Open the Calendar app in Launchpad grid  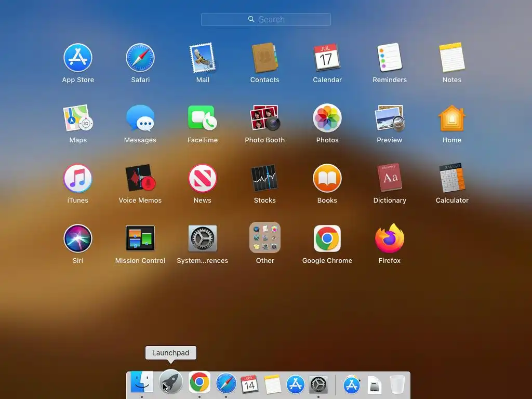tap(327, 58)
